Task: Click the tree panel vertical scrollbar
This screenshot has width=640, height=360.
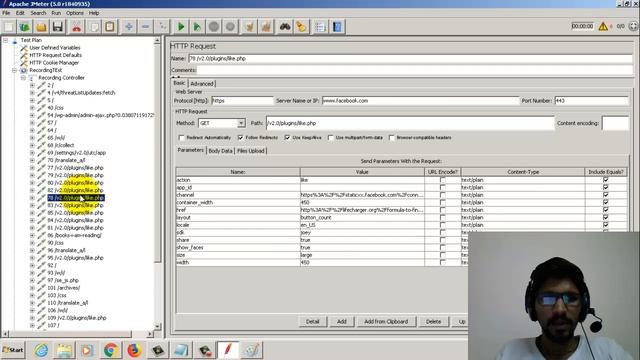Action: [157, 154]
